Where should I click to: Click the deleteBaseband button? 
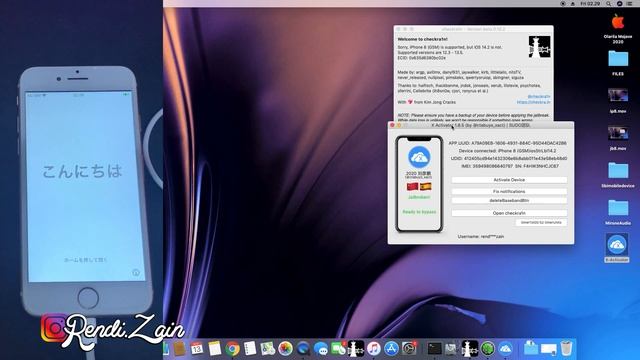coord(509,201)
